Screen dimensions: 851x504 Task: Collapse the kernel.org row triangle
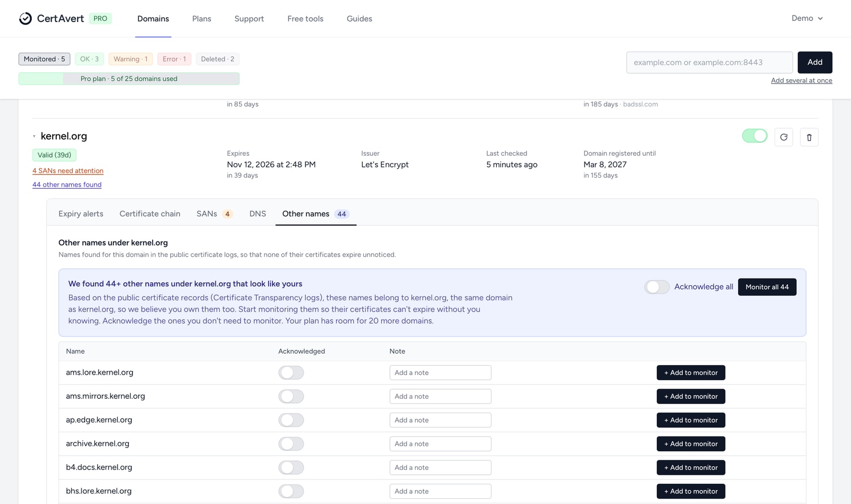(x=34, y=137)
